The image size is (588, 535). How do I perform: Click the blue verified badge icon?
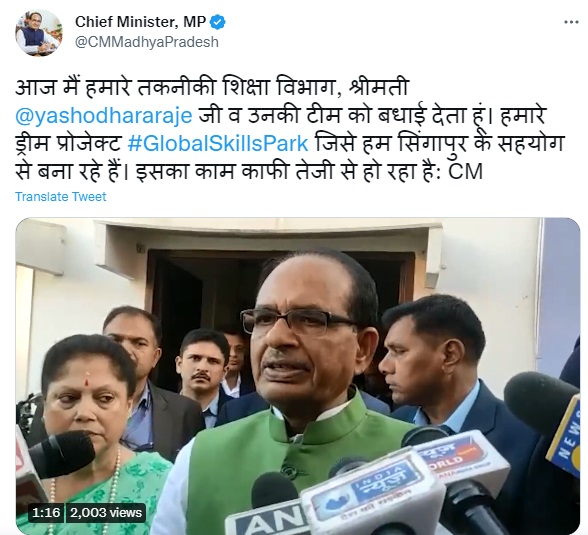click(218, 22)
